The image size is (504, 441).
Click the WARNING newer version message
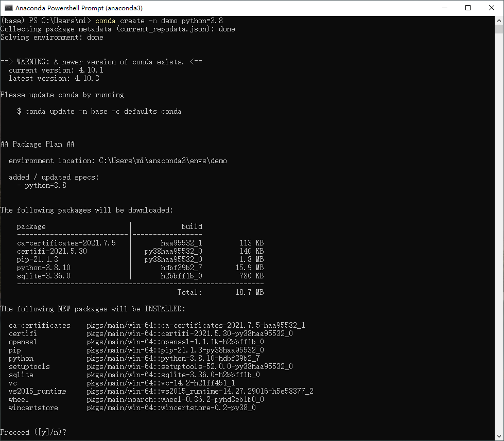[101, 62]
